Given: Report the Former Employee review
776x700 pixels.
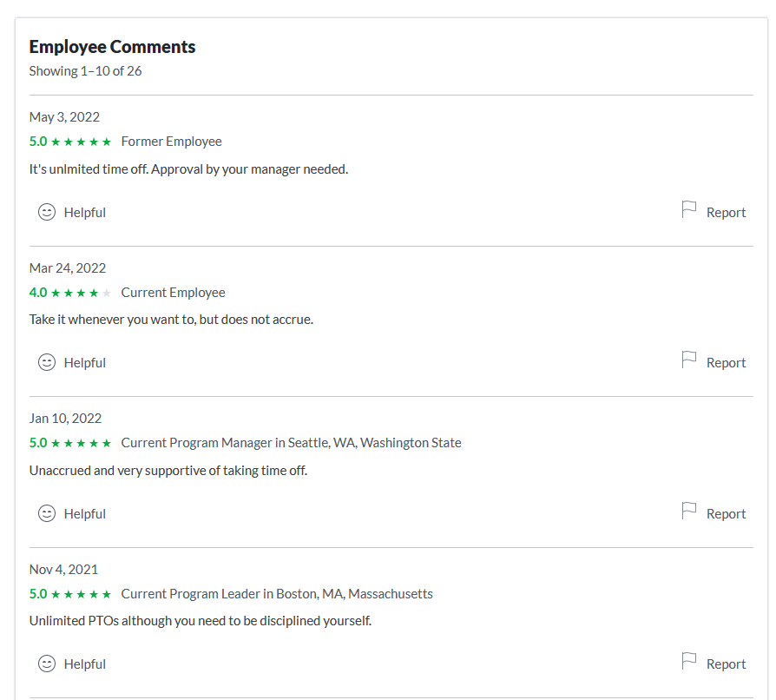Looking at the screenshot, I should click(x=727, y=212).
